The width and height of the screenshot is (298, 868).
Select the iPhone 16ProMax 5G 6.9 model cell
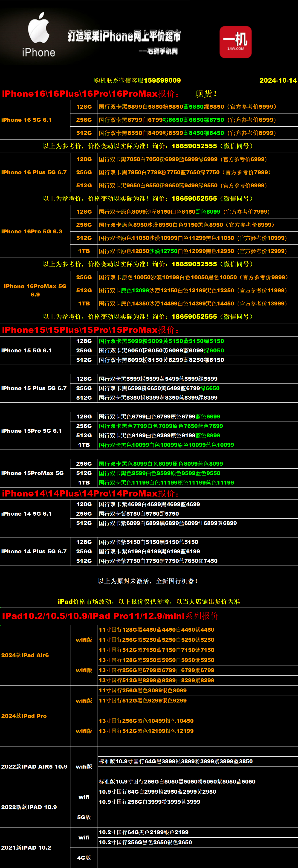[x=35, y=290]
